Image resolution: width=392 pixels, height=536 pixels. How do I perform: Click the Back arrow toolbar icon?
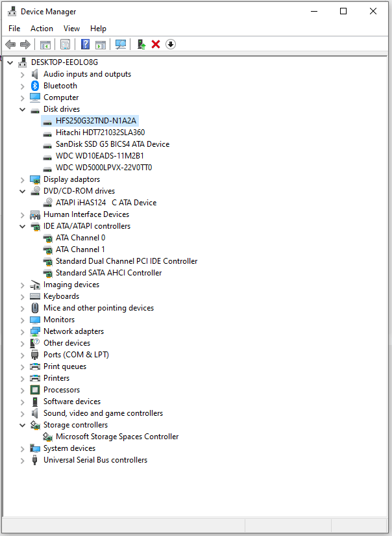(x=10, y=44)
